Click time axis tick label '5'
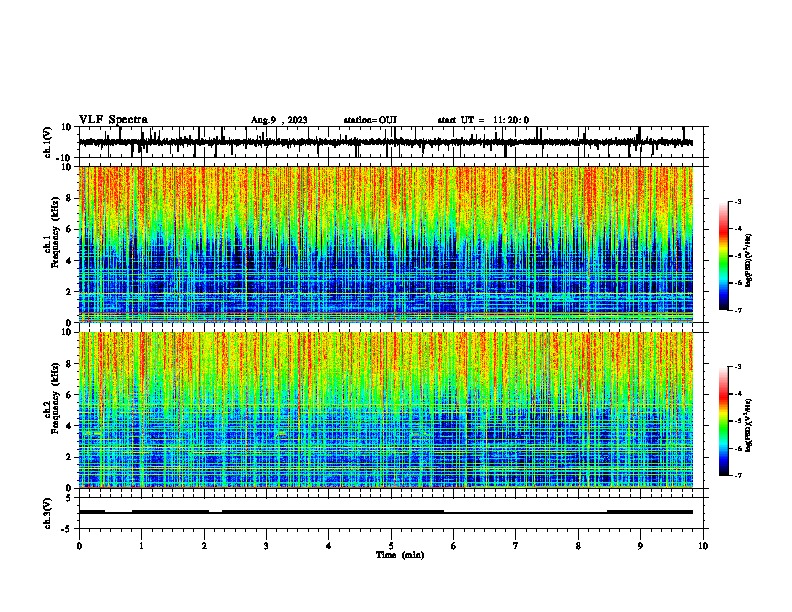The height and width of the screenshot is (612, 792). click(391, 546)
